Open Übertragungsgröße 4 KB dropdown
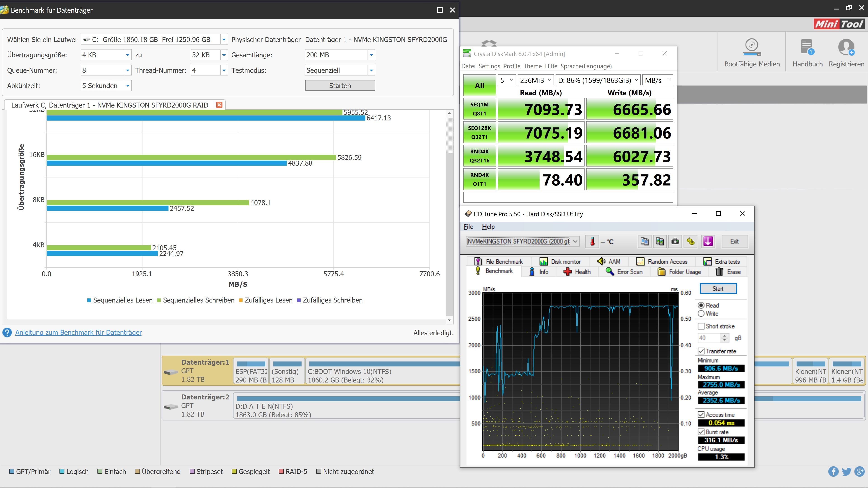The height and width of the screenshot is (488, 868). 127,55
